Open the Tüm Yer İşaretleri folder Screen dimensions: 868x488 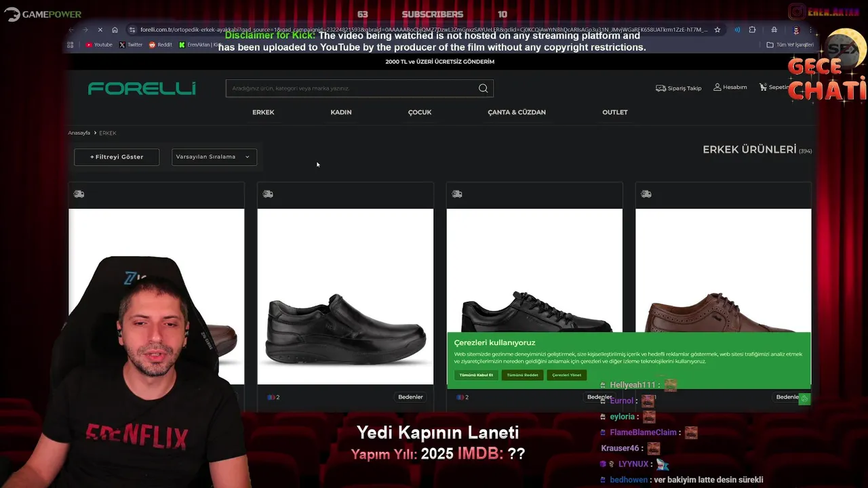point(790,45)
